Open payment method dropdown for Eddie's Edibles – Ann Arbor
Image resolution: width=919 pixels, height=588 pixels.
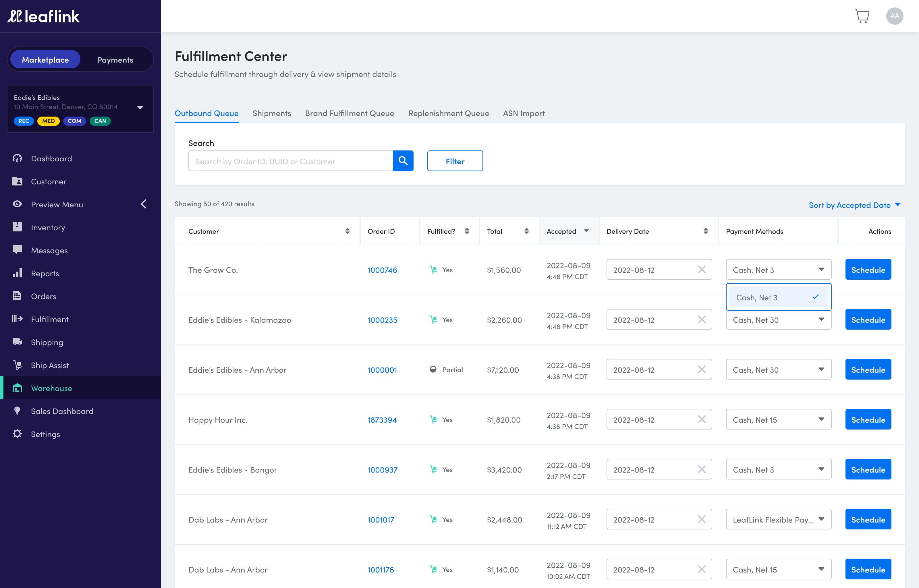point(778,369)
